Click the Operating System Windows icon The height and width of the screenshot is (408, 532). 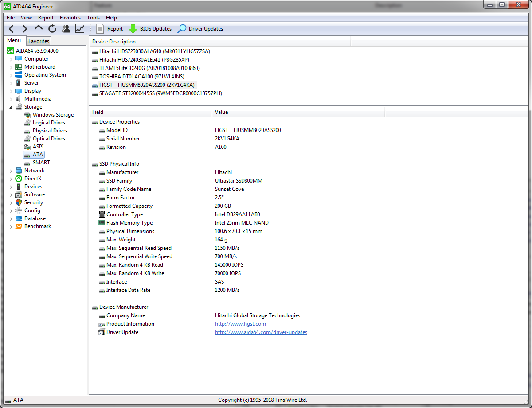point(19,75)
